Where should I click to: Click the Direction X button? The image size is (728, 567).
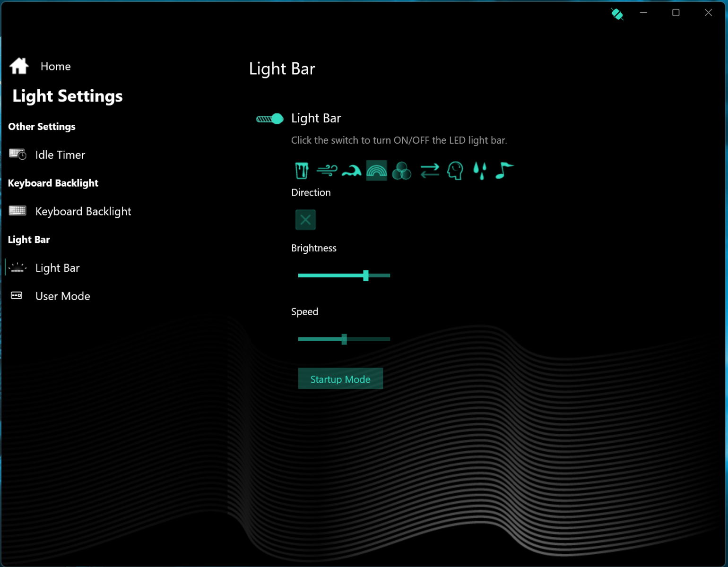point(305,220)
